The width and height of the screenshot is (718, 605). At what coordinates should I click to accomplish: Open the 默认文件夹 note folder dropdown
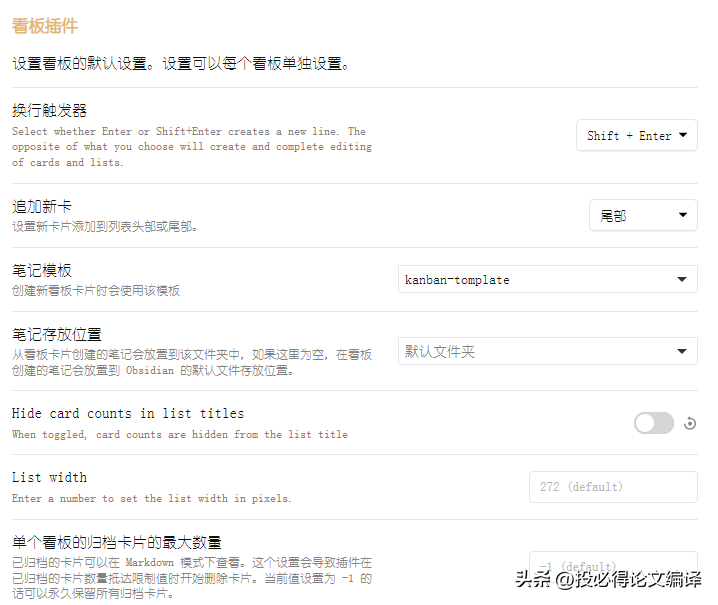pyautogui.click(x=548, y=351)
